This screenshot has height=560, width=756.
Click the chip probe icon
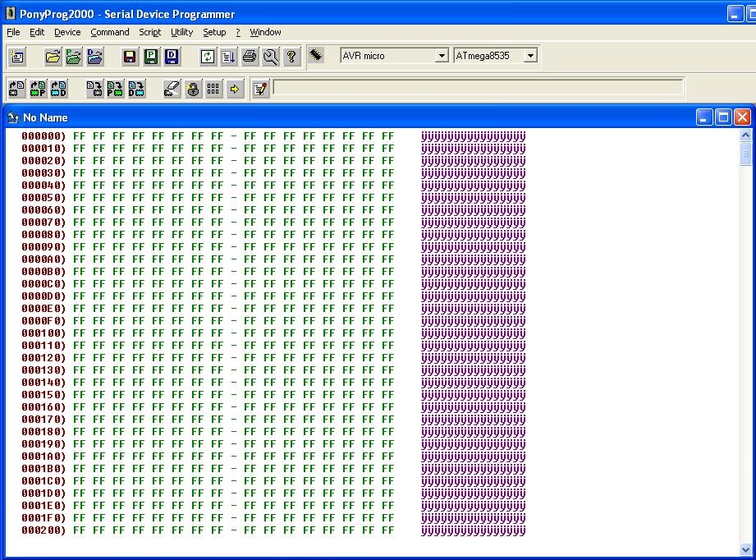(316, 56)
